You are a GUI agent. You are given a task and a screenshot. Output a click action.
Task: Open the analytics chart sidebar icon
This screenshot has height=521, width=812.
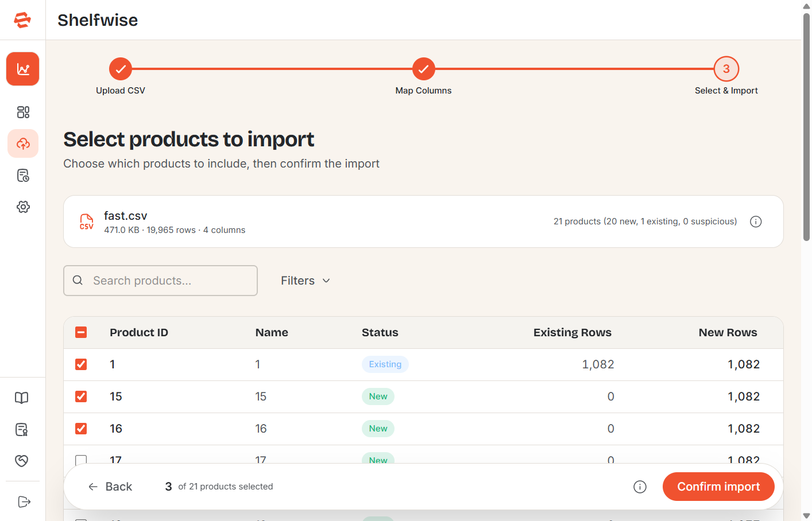[x=23, y=69]
